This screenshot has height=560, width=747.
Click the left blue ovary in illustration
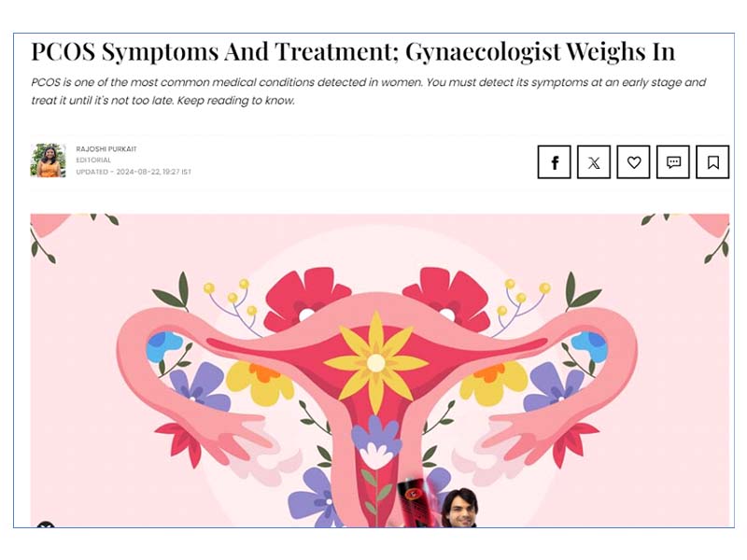tap(164, 345)
